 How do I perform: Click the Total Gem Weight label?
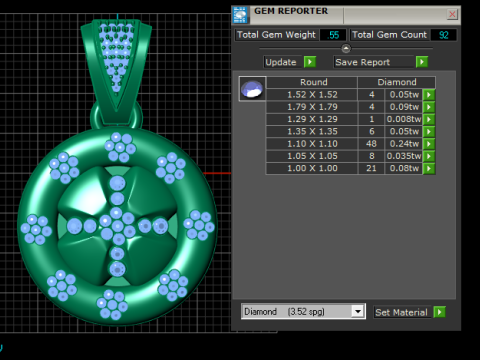pos(276,35)
